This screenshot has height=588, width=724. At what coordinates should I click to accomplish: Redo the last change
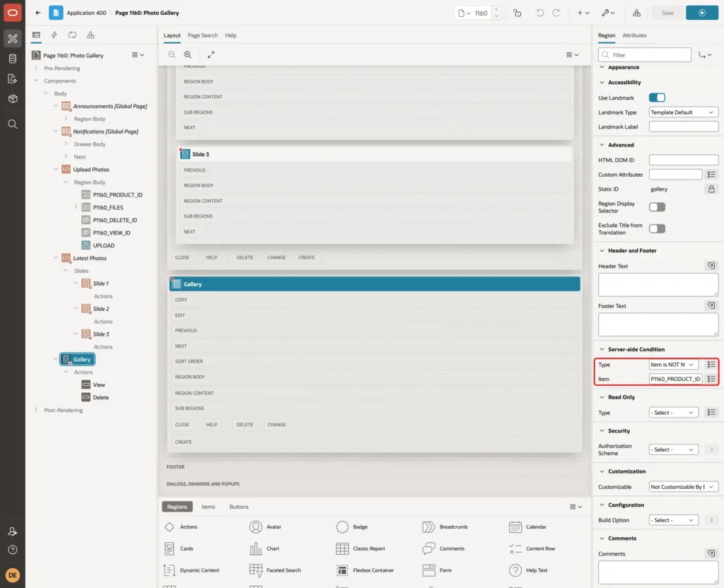click(556, 13)
